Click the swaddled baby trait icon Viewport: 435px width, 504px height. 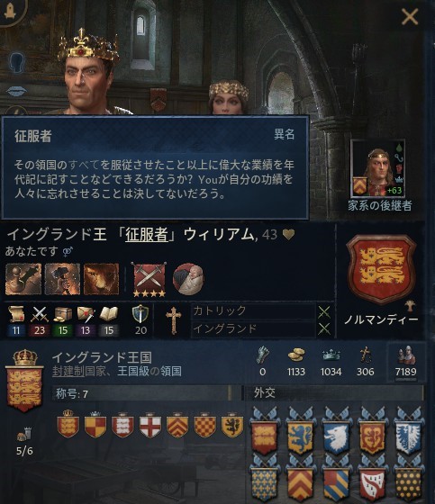tap(188, 279)
